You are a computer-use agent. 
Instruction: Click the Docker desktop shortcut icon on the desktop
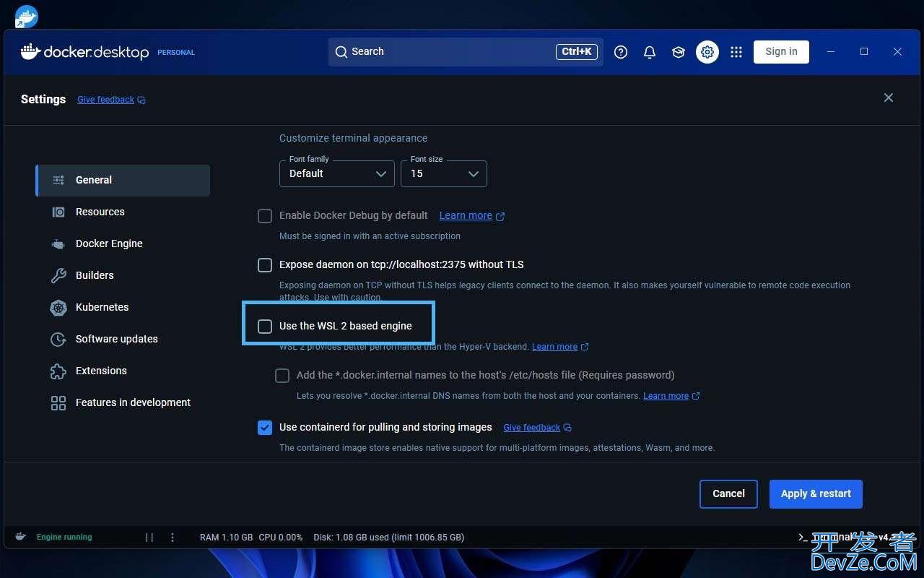coord(27,17)
